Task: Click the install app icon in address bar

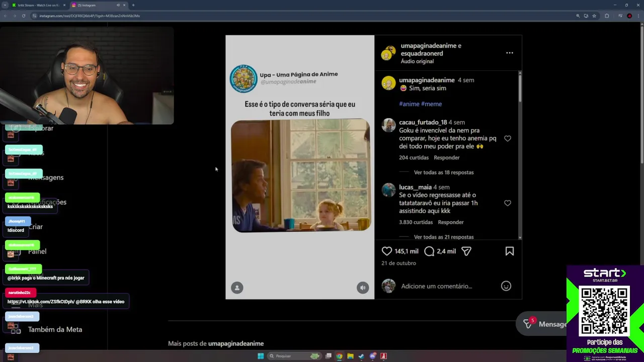Action: pos(586,16)
